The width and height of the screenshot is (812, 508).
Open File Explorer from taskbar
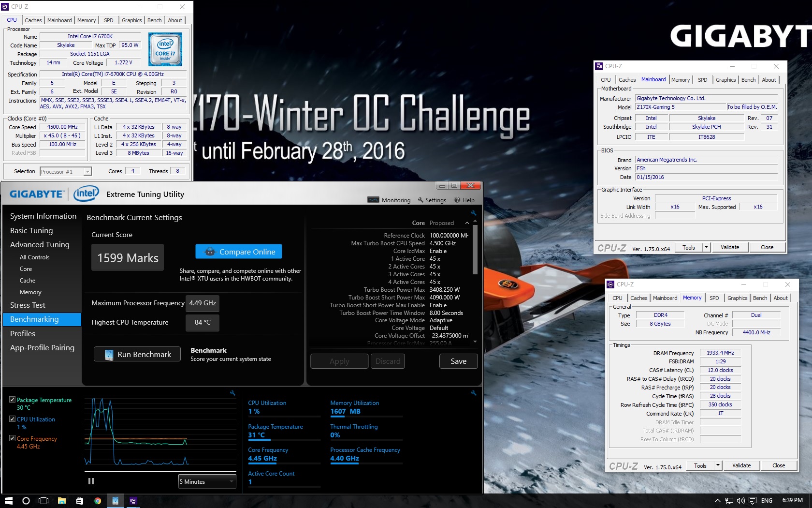tap(62, 501)
